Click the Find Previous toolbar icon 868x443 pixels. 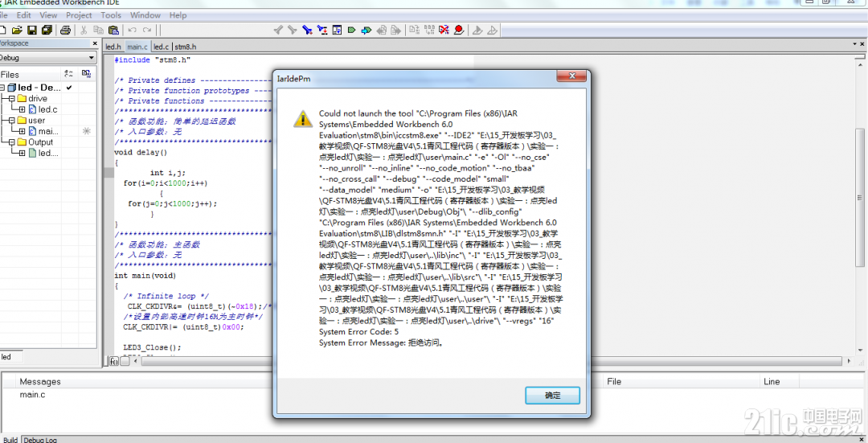pos(278,30)
